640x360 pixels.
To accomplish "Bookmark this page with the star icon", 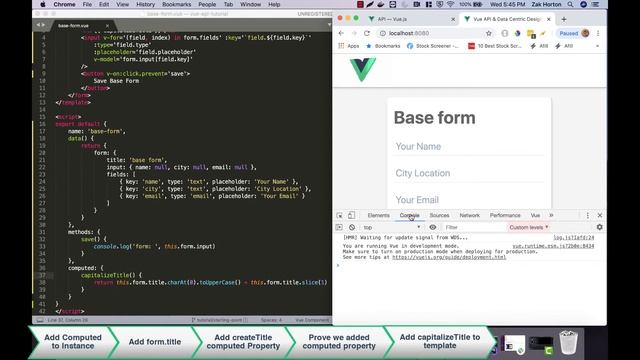I will pyautogui.click(x=489, y=33).
